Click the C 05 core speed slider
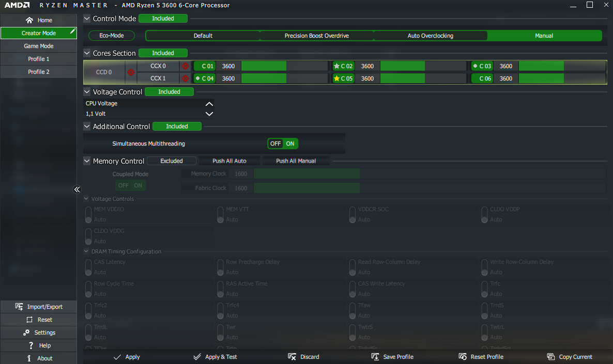The width and height of the screenshot is (613, 364). click(423, 78)
